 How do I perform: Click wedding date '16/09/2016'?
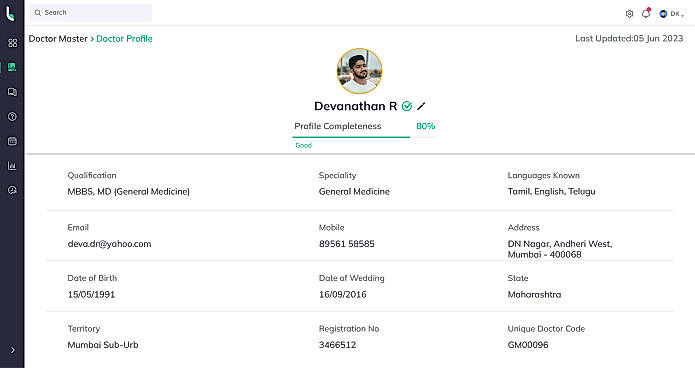(x=343, y=294)
